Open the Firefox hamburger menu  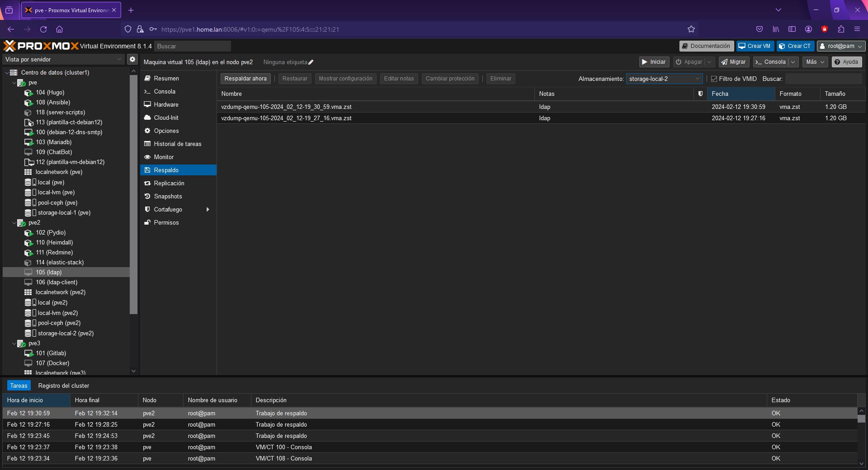tap(857, 29)
